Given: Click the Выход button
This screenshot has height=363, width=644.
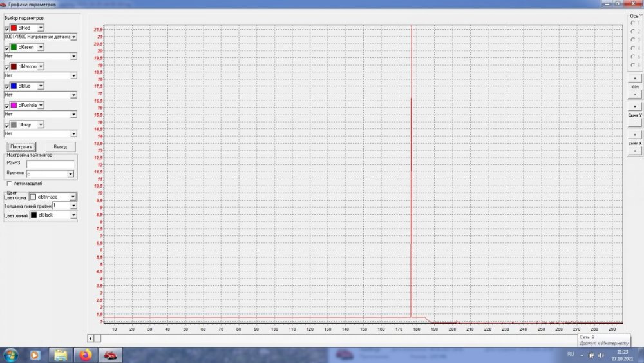Looking at the screenshot, I should click(x=60, y=147).
